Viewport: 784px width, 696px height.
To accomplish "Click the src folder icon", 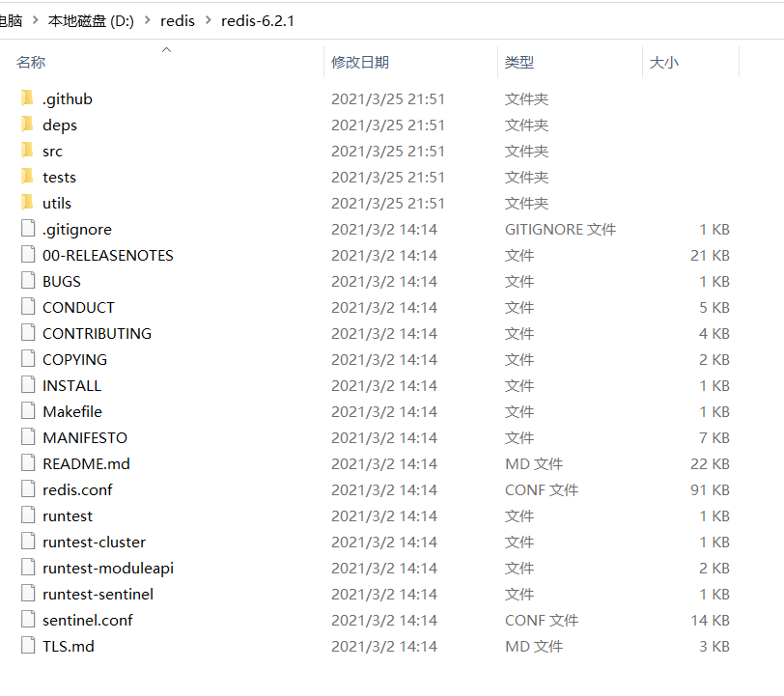I will point(27,150).
